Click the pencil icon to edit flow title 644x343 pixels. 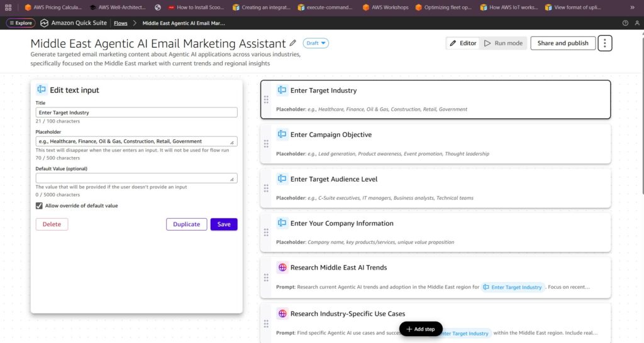tap(292, 43)
